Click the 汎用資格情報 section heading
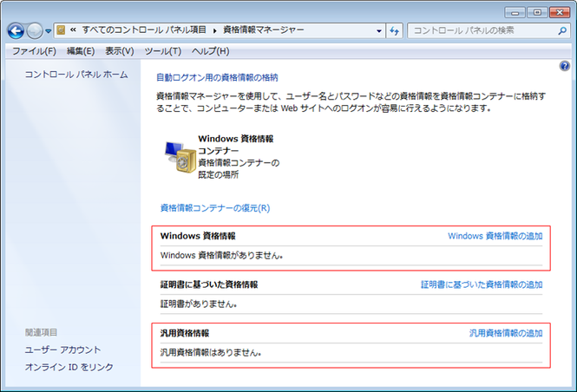 184,333
